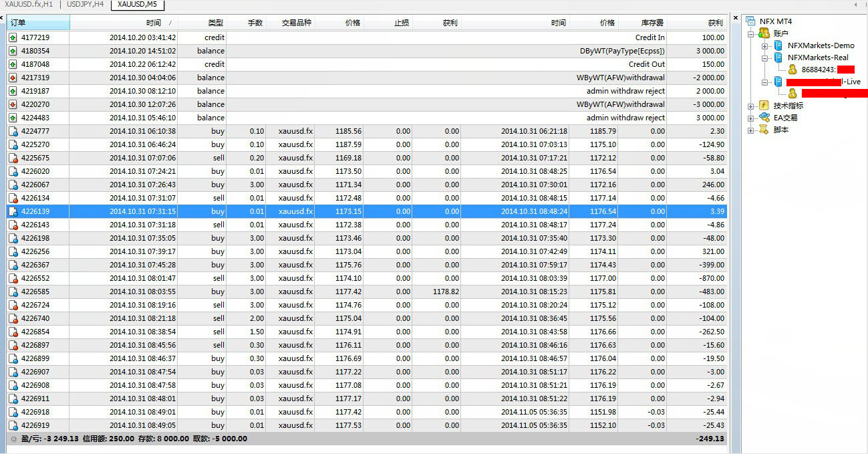Click summary text 盈/亏: -3 249.13
This screenshot has height=454, width=868.
(x=50, y=439)
